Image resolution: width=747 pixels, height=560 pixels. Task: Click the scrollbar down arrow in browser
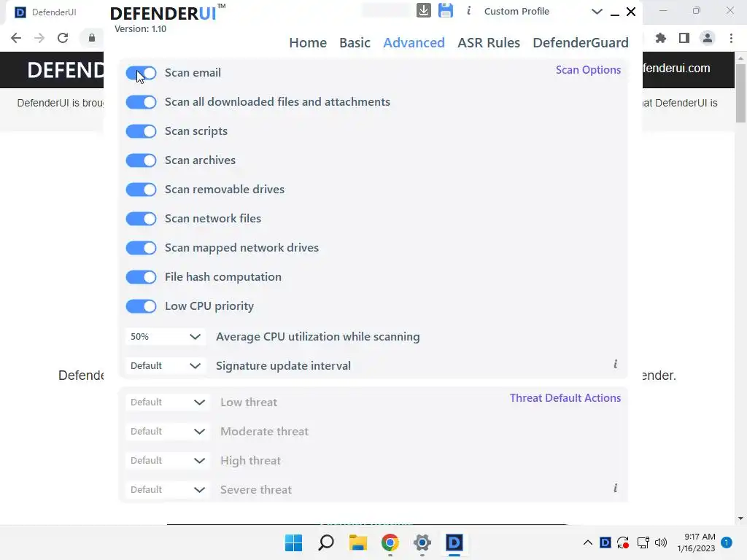(741, 518)
